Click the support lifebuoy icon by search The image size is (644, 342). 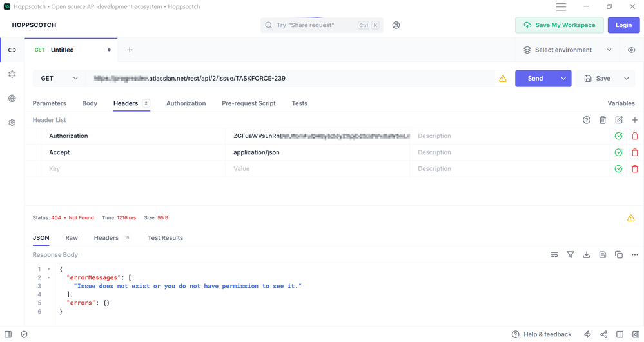pyautogui.click(x=396, y=25)
